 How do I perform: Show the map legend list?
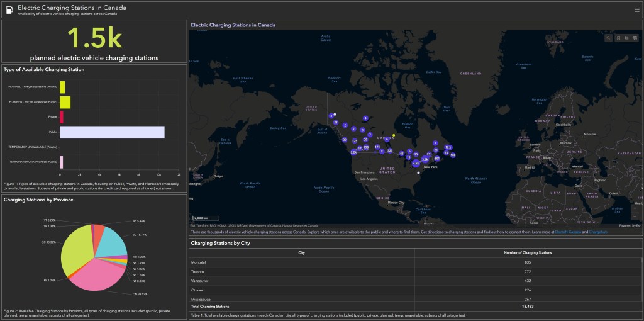626,38
